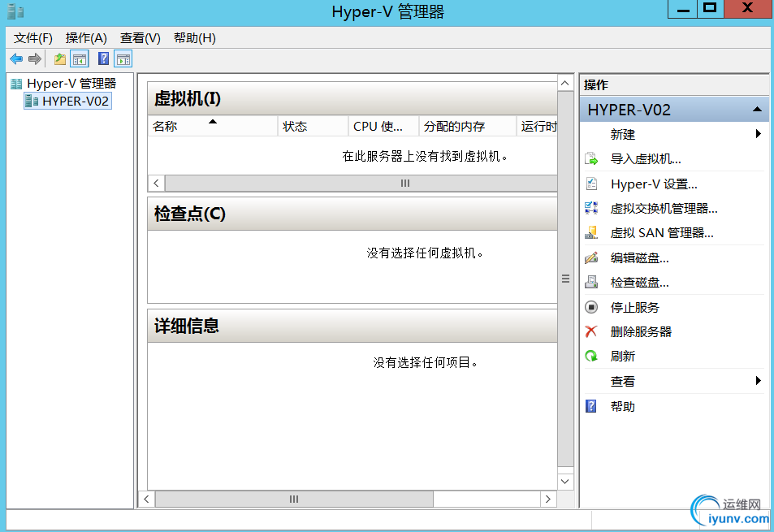Image resolution: width=774 pixels, height=532 pixels.
Task: Click the Back arrow toolbar icon
Action: [16, 59]
